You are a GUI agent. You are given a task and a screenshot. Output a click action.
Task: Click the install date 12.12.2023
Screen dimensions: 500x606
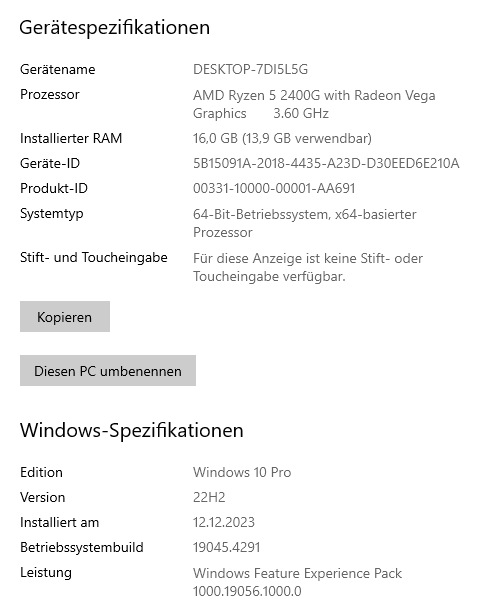point(224,522)
